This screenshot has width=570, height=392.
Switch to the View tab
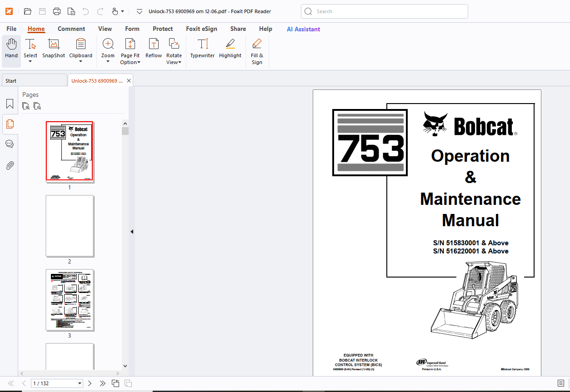105,29
